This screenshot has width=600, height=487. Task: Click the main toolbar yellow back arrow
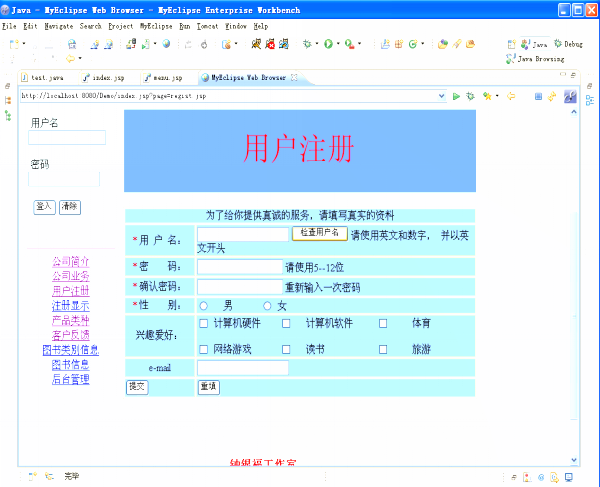tap(70, 59)
